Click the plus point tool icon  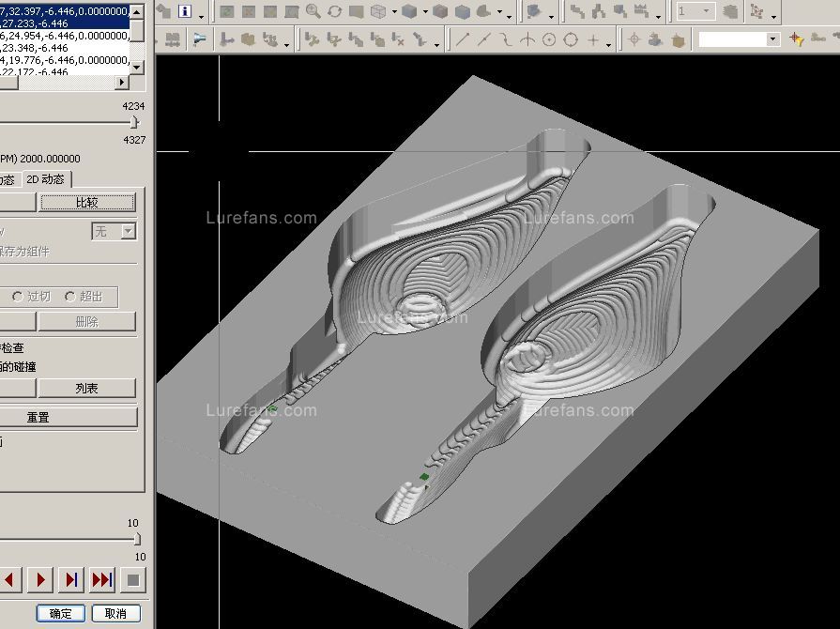point(593,39)
